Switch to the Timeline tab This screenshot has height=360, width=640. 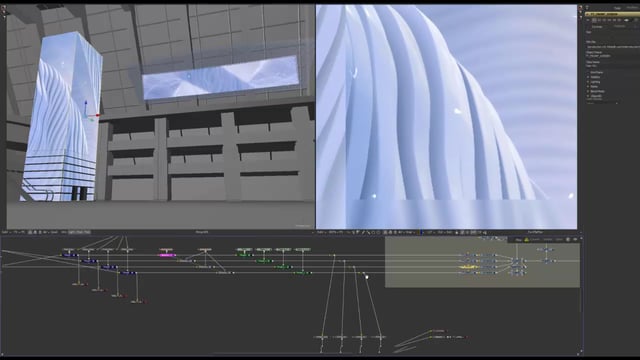click(x=548, y=240)
